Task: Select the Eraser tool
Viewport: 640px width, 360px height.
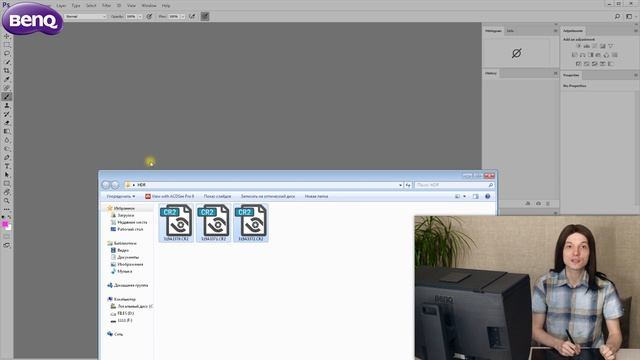Action: click(x=7, y=122)
